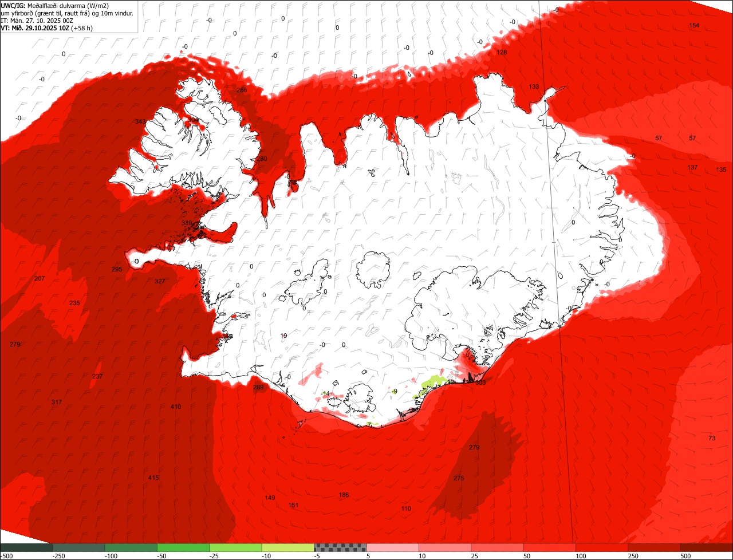
Task: Click the darkest green legend segment starting at -500
Action: click(26, 547)
